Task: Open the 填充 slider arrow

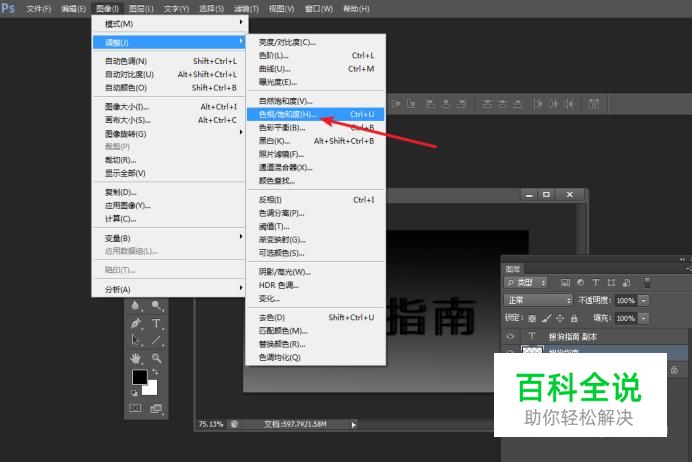Action: pyautogui.click(x=644, y=318)
